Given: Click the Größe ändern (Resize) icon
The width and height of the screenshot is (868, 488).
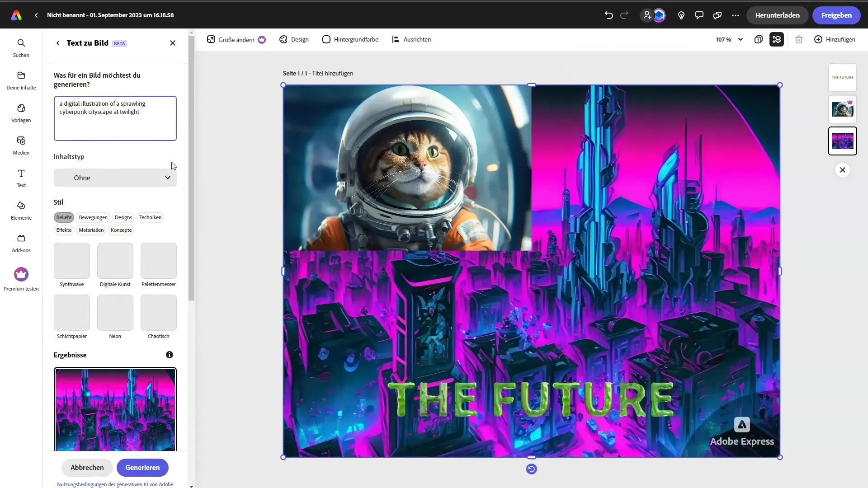Looking at the screenshot, I should pyautogui.click(x=211, y=39).
